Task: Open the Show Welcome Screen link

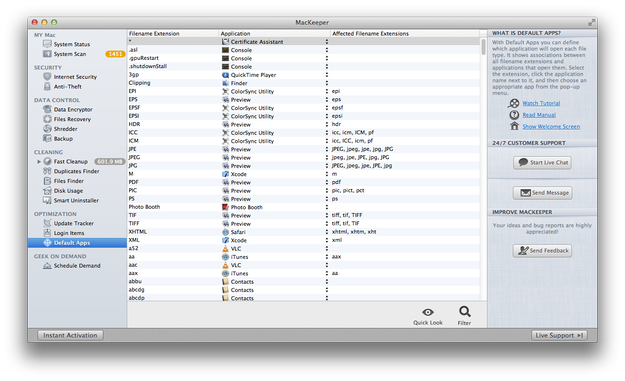Action: pos(551,126)
